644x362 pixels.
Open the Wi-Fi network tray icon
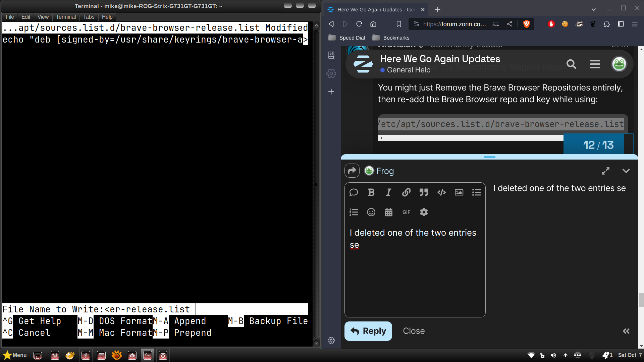[x=531, y=355]
